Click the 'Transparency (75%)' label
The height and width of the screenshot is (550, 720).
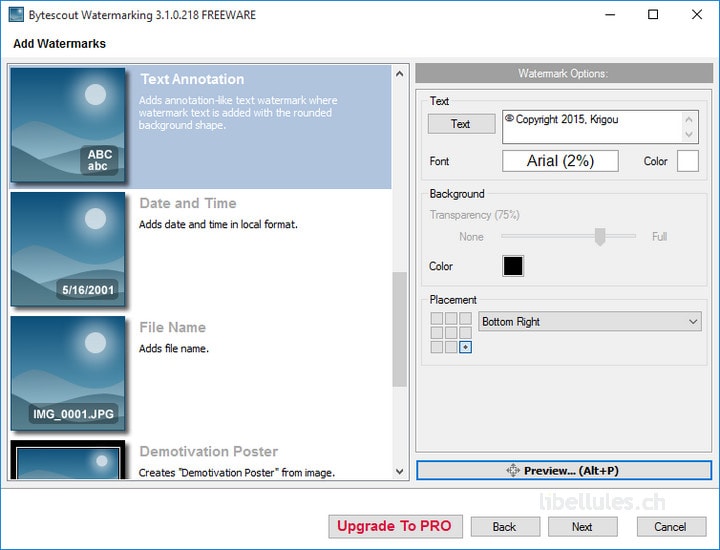coord(474,215)
